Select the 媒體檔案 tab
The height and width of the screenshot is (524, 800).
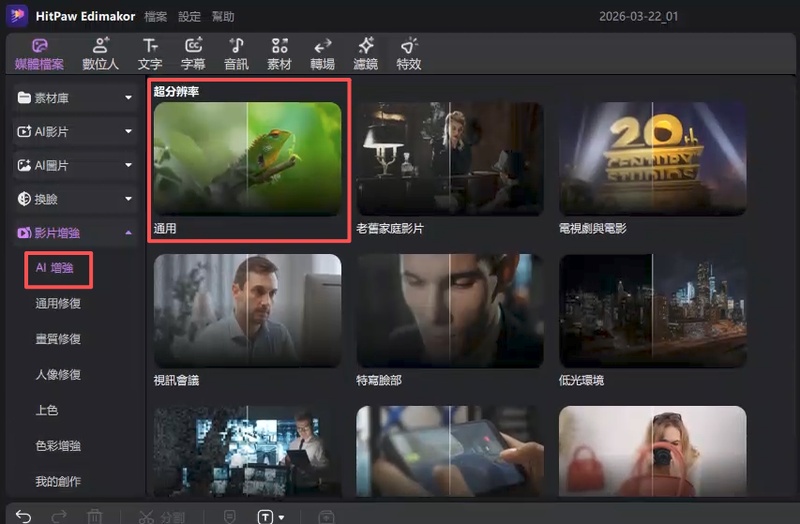39,54
